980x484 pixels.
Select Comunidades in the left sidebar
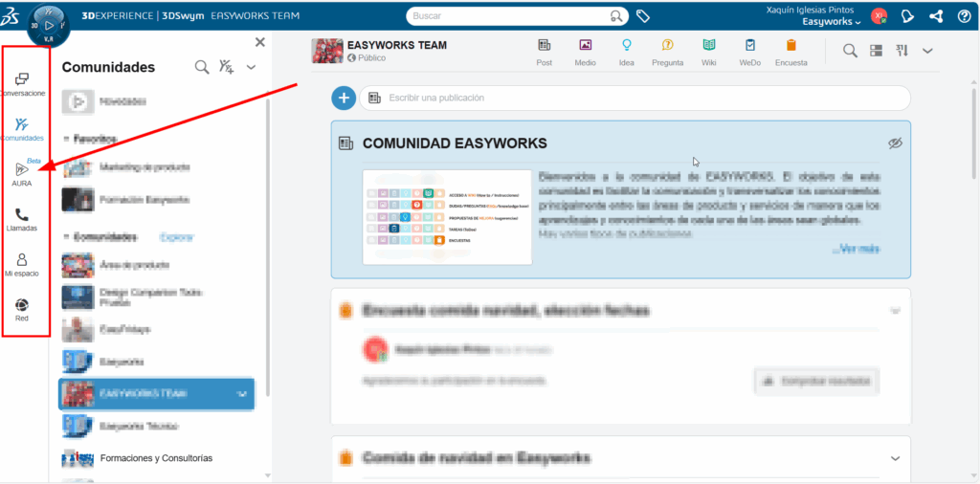click(x=22, y=130)
